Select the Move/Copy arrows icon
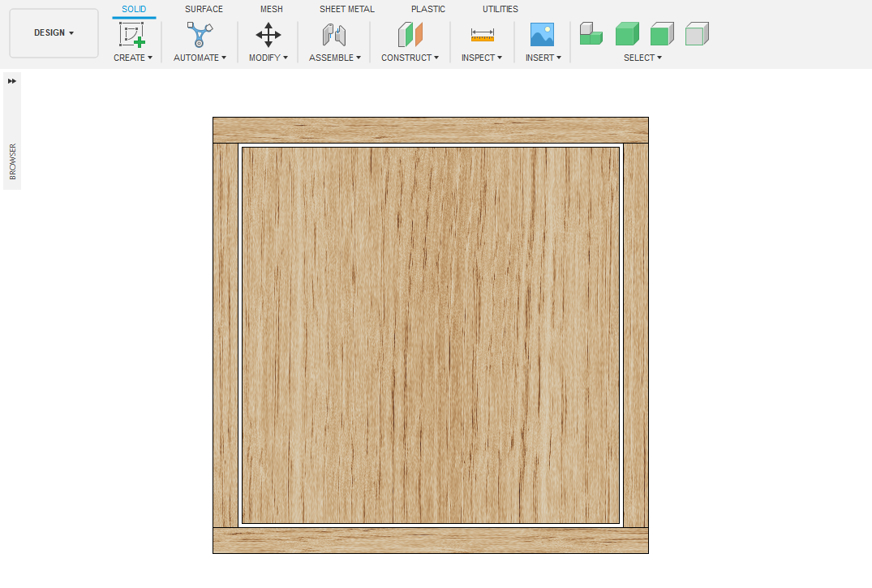Viewport: 872px width, 588px height. [268, 35]
